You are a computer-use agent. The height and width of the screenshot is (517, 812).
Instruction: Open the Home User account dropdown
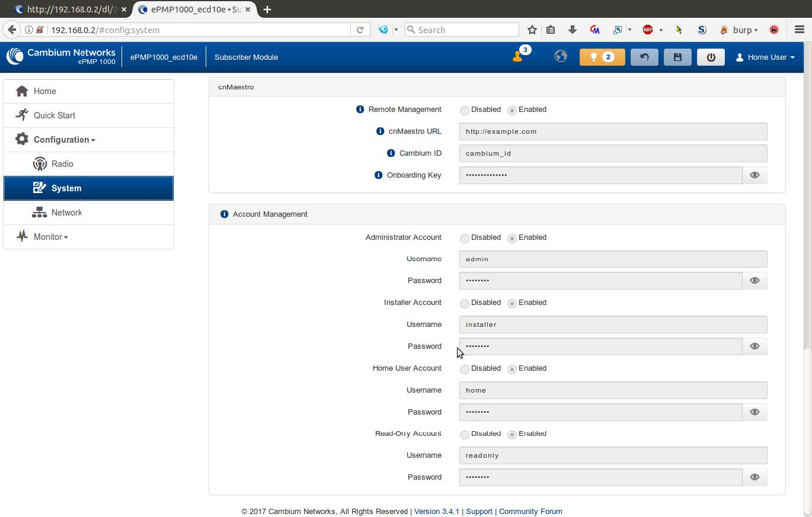pos(765,57)
